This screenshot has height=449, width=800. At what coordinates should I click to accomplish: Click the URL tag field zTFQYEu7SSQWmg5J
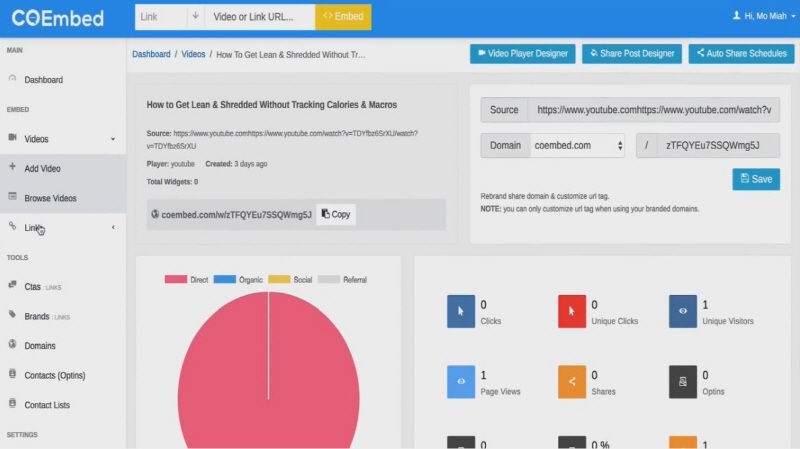718,145
